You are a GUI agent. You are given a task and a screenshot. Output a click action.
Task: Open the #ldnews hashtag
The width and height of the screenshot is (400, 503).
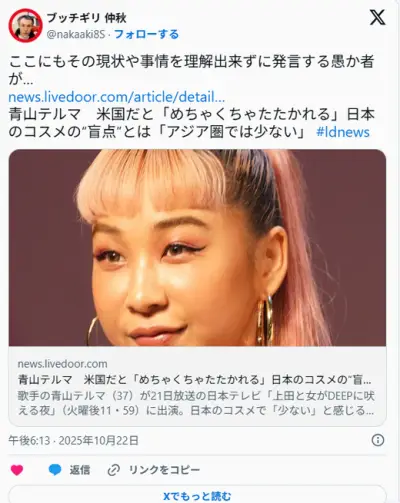(x=343, y=132)
